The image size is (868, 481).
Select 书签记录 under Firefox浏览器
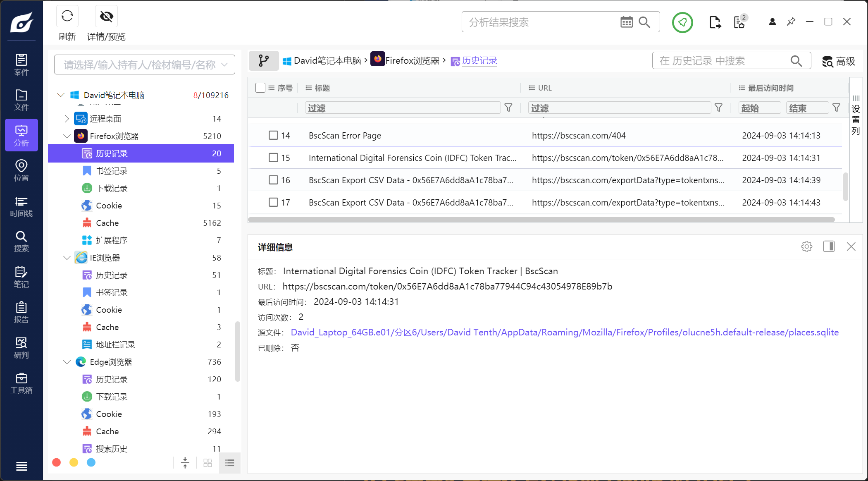pos(112,171)
